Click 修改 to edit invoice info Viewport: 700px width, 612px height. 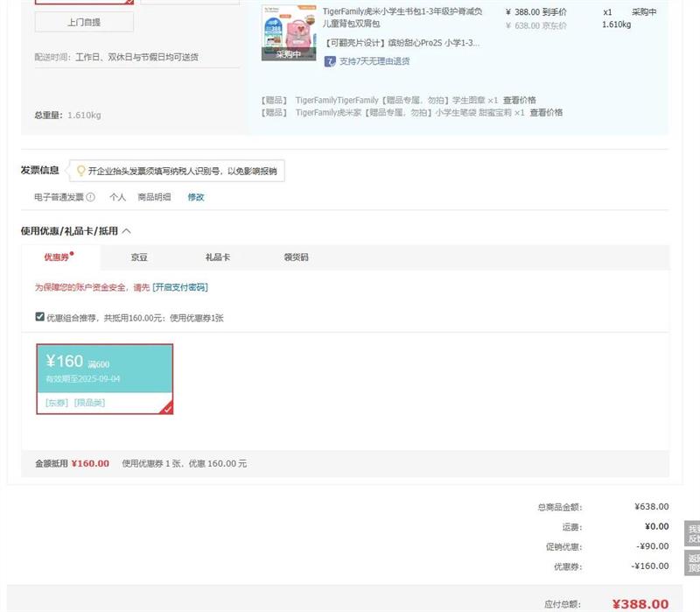click(x=196, y=197)
